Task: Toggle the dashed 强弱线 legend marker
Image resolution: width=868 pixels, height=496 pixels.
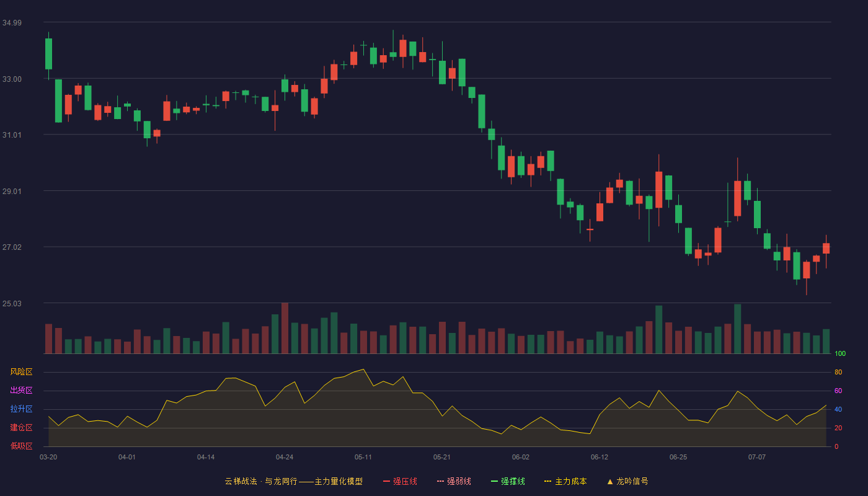Action: pos(440,481)
